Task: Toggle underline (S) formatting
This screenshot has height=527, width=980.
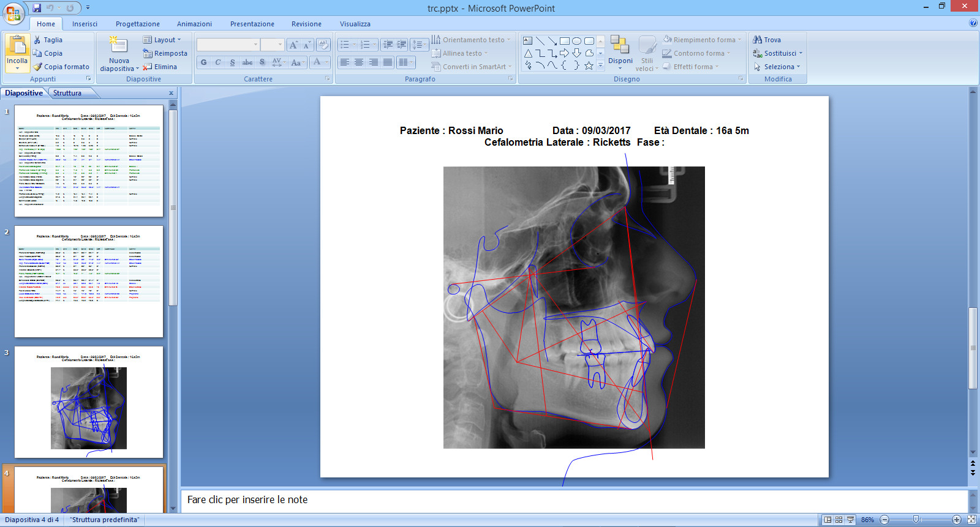Action: 232,62
